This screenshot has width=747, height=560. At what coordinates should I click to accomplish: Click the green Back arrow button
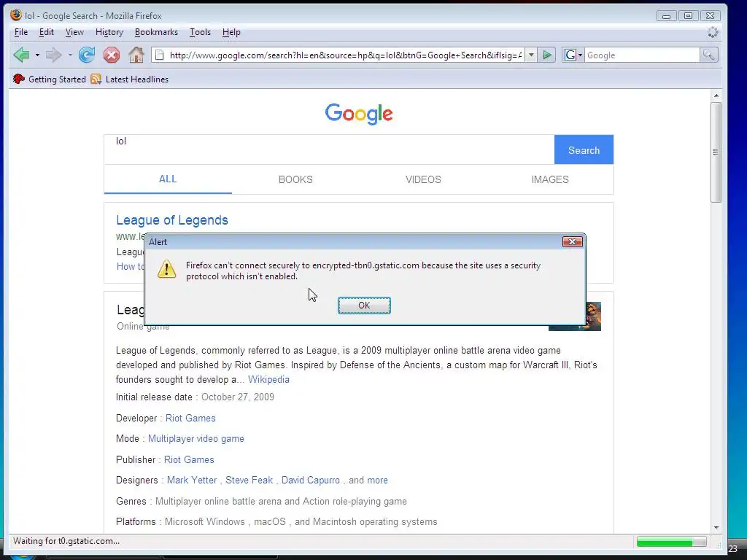21,55
